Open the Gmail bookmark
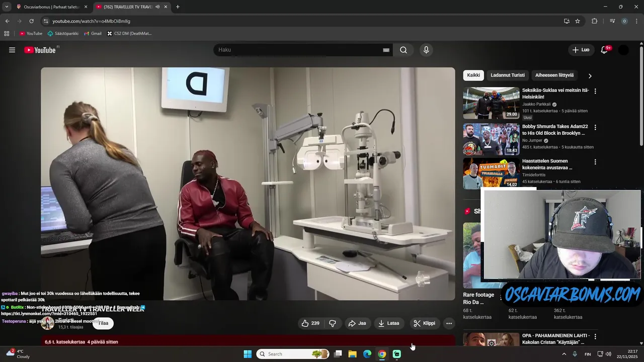The image size is (644, 362). 93,34
